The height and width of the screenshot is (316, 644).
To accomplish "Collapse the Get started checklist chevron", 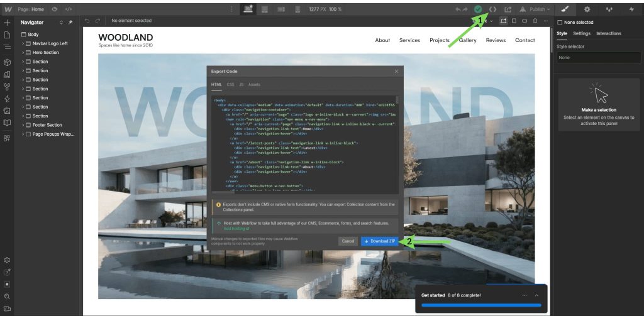I will [536, 295].
